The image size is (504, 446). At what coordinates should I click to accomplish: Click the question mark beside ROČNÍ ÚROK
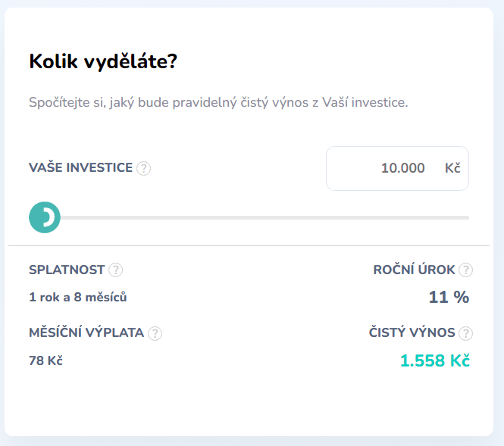[465, 270]
